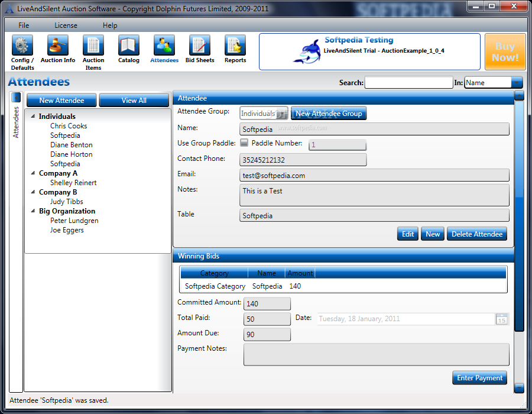The image size is (532, 414).
Task: Collapse the Company A tree group
Action: click(x=33, y=173)
